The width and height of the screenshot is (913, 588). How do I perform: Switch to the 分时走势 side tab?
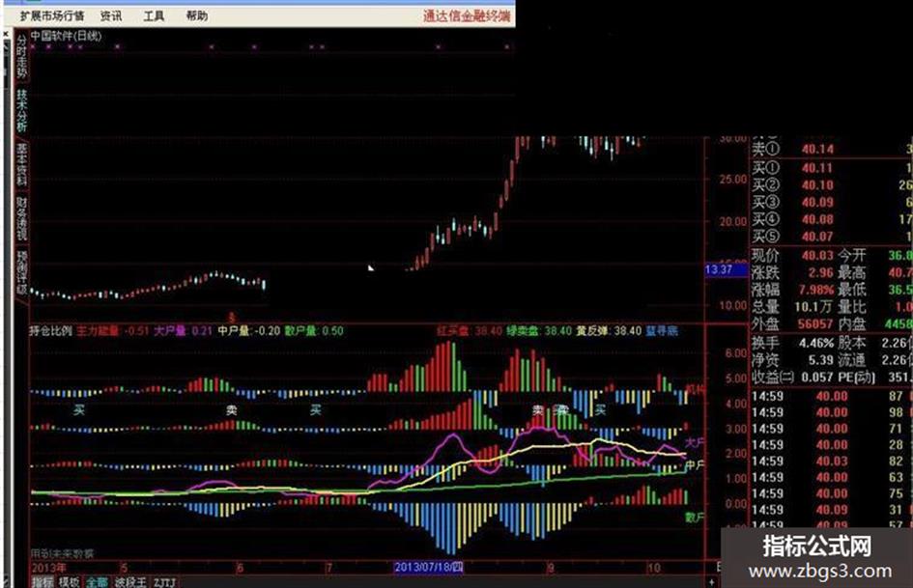pos(21,56)
